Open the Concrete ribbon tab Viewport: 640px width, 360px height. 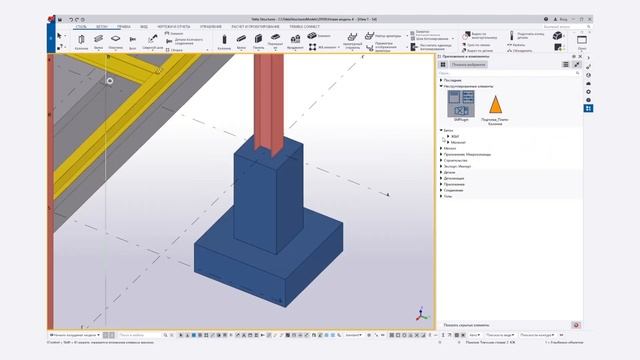102,27
